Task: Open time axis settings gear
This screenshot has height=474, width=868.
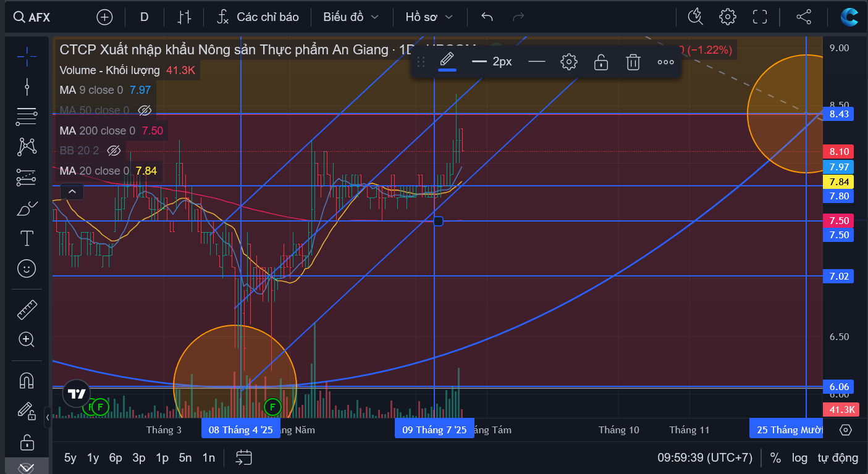Action: [x=846, y=430]
